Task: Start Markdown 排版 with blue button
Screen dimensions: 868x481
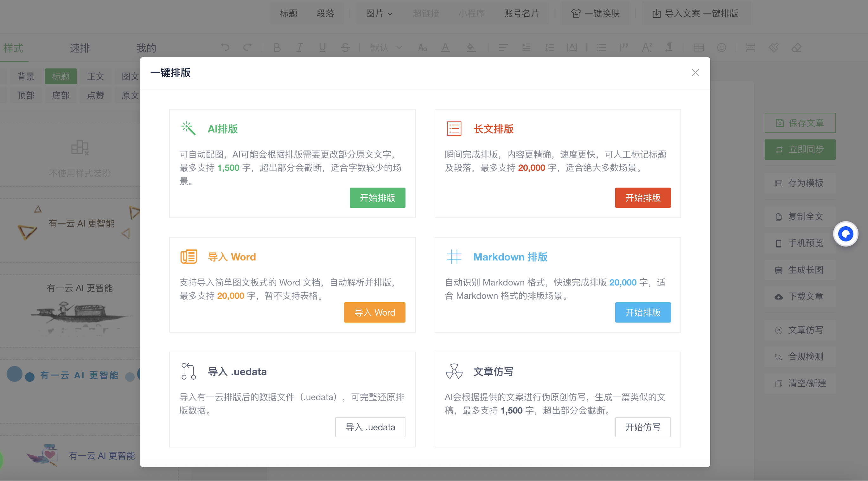Action: click(642, 312)
